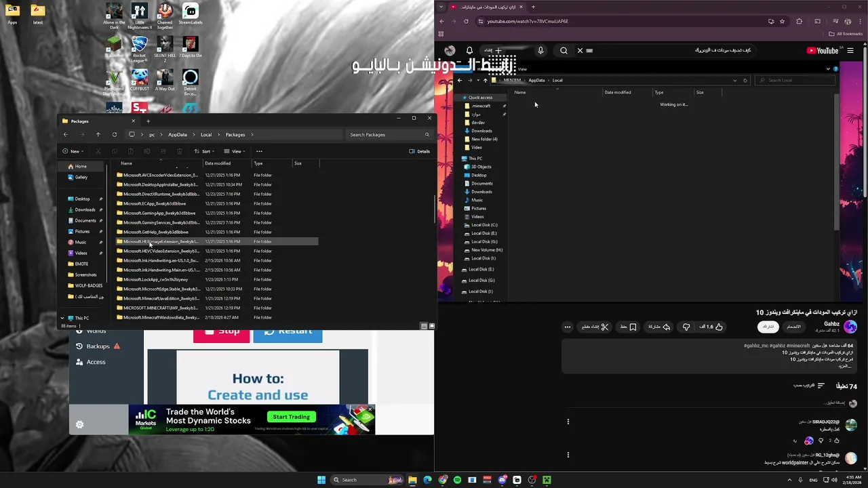Screen dimensions: 868x488
Task: Open the SILENT HILL 2 desktop shortcut
Action: [165, 48]
